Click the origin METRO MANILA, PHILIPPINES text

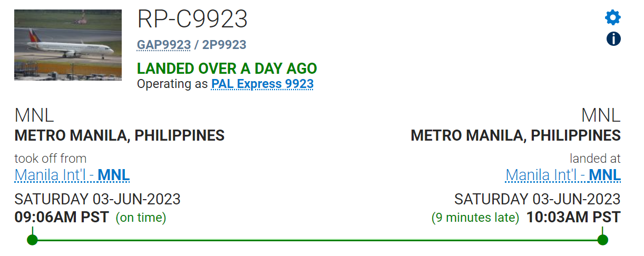coord(119,135)
